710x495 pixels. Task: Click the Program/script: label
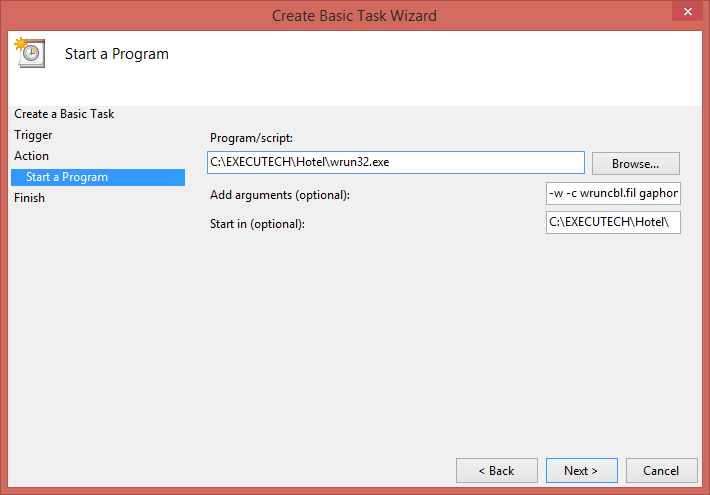click(251, 138)
